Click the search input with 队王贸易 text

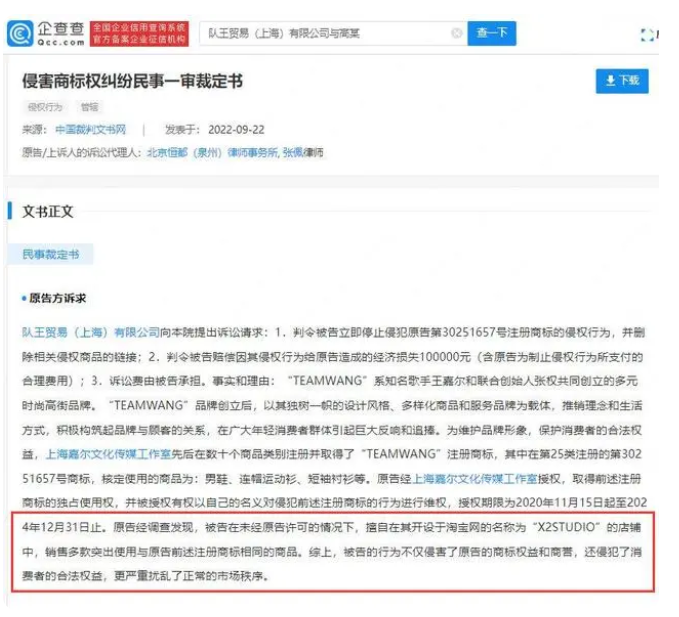333,33
